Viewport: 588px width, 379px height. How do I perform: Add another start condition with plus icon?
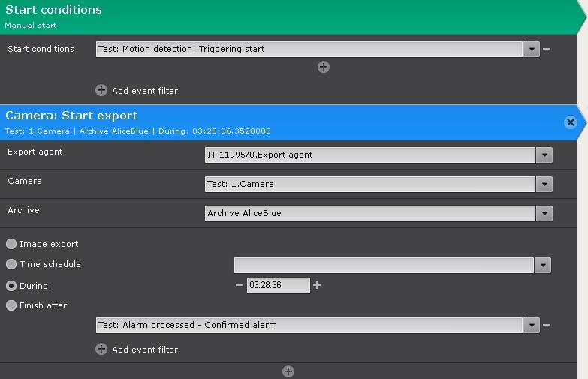pos(324,67)
